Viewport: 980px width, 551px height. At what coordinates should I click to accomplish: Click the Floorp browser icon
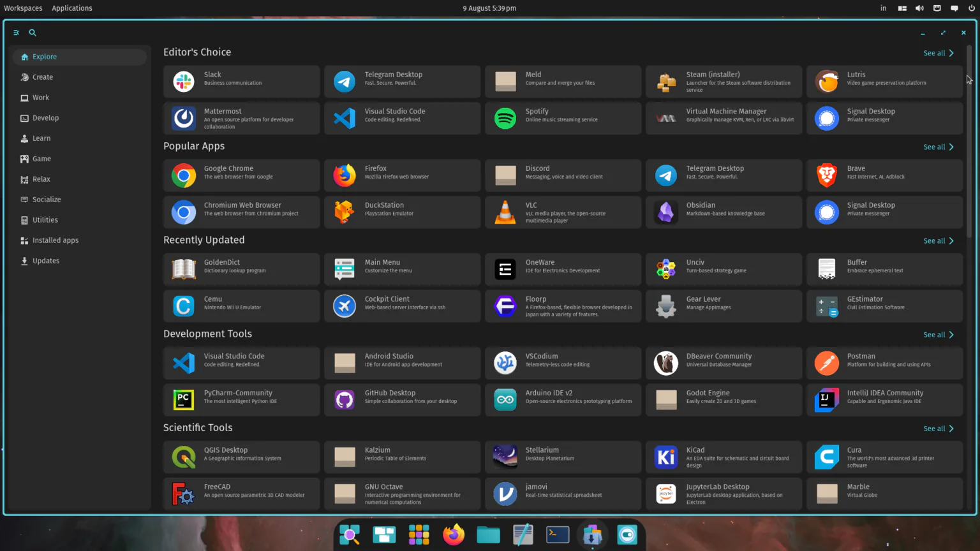(505, 306)
